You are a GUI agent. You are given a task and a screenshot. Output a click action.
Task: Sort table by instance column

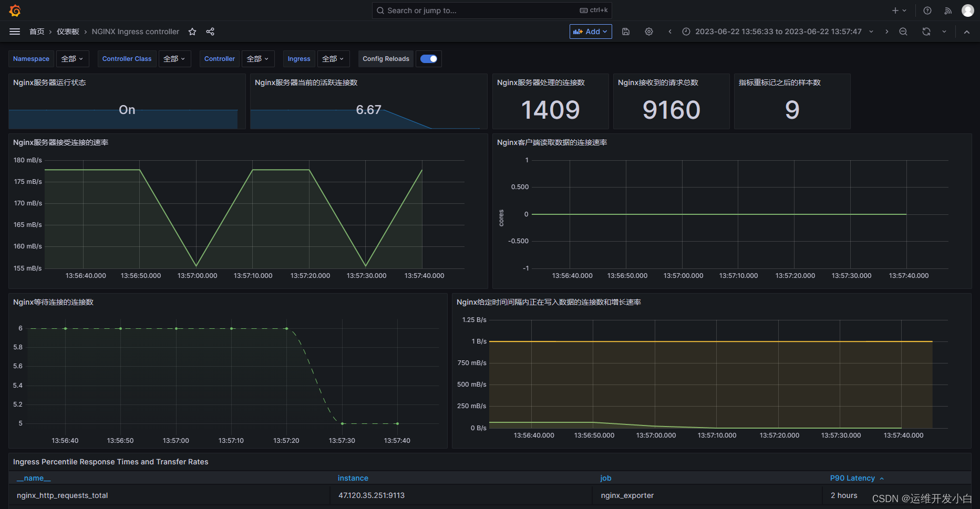(x=353, y=478)
